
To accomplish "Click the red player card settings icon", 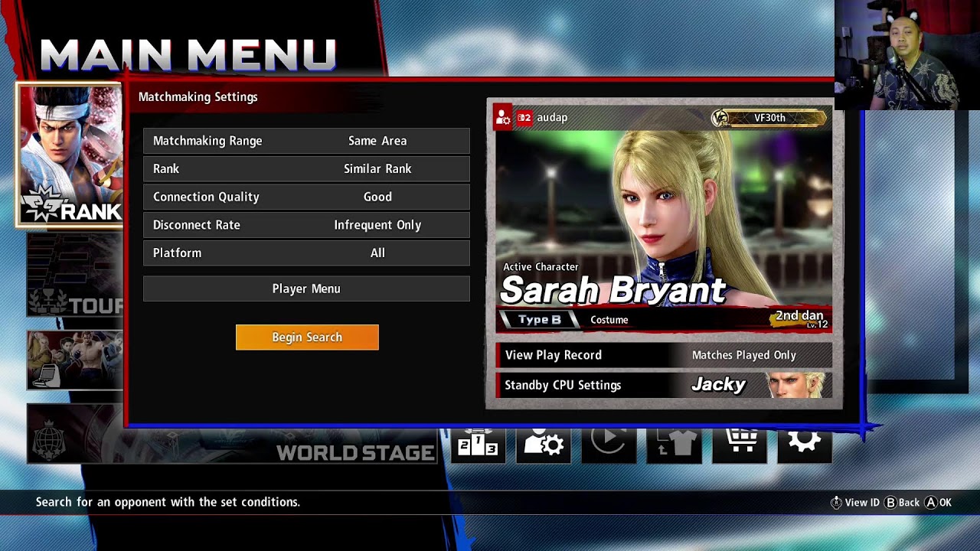I will pyautogui.click(x=503, y=117).
